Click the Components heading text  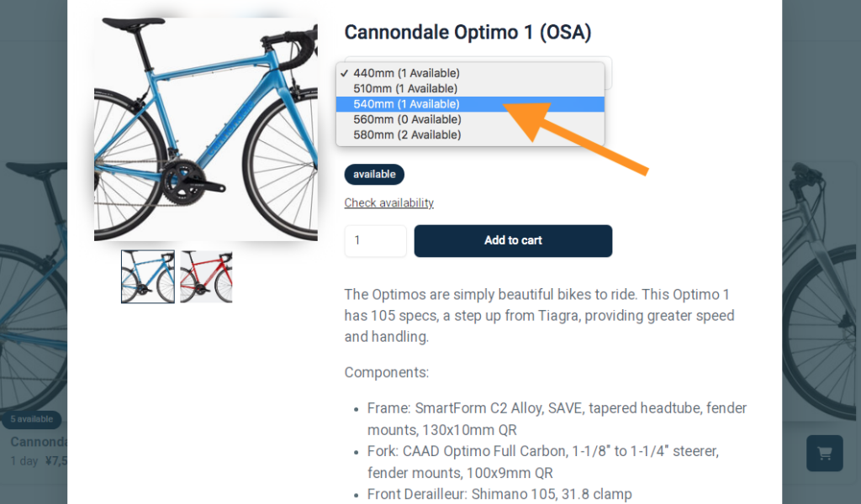pos(387,372)
